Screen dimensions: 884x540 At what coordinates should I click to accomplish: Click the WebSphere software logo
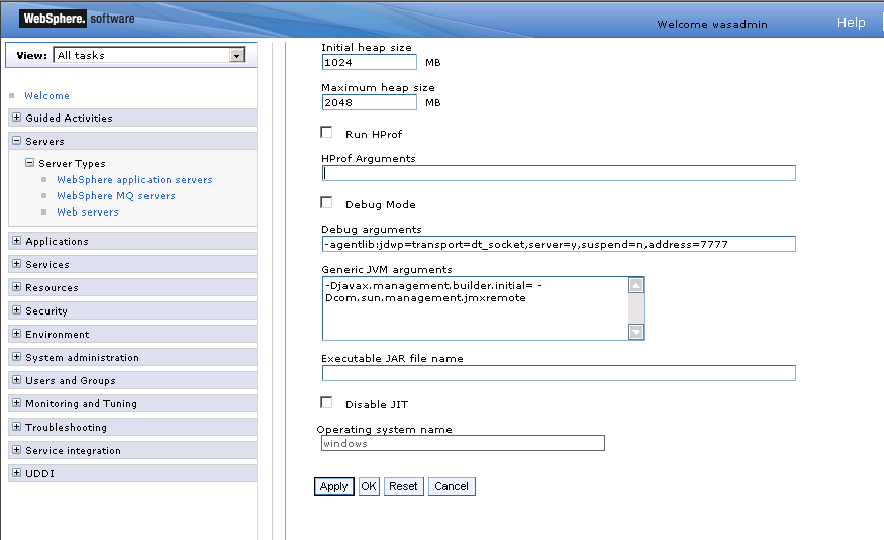pyautogui.click(x=78, y=19)
